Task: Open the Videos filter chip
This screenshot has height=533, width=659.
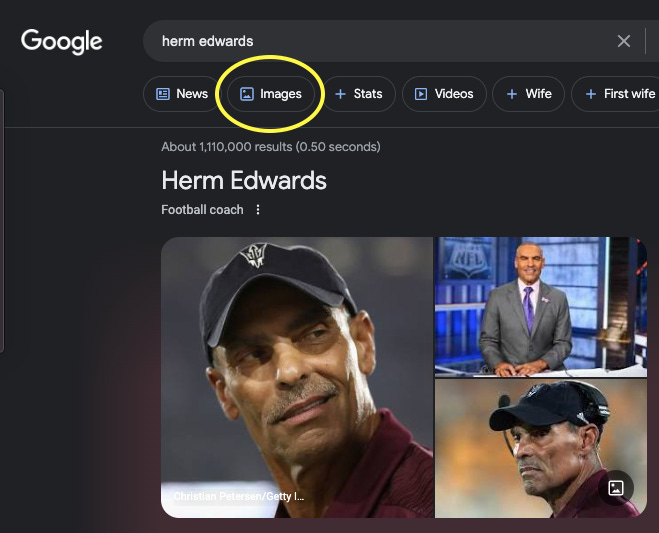Action: [x=444, y=94]
